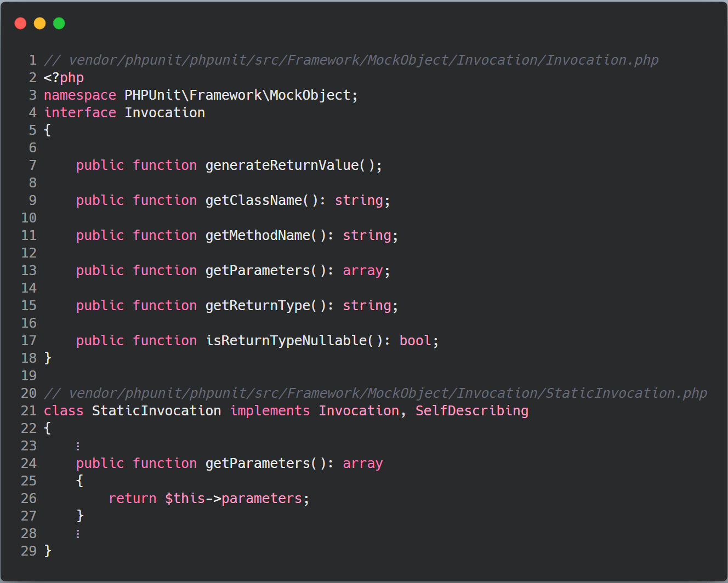
Task: Click the vertical ellipsis on line 28
Action: [x=78, y=534]
